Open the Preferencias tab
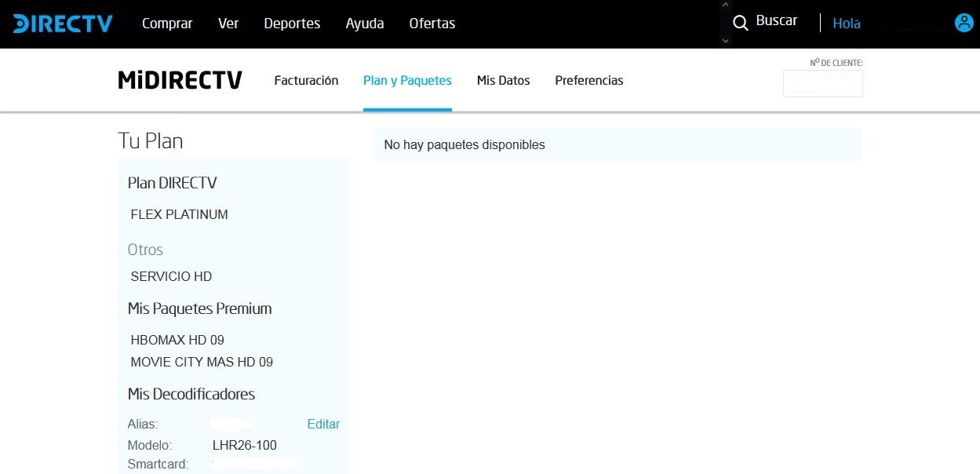 pyautogui.click(x=589, y=80)
